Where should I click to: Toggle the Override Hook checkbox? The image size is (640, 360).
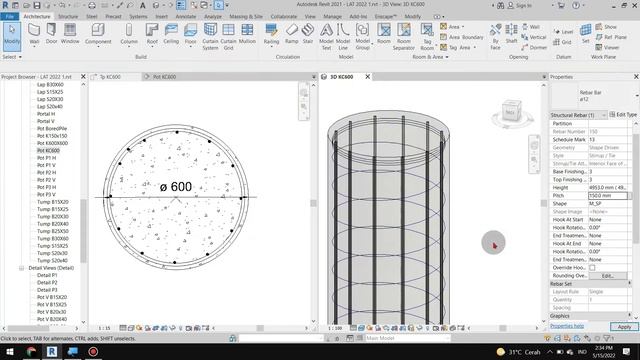click(592, 268)
